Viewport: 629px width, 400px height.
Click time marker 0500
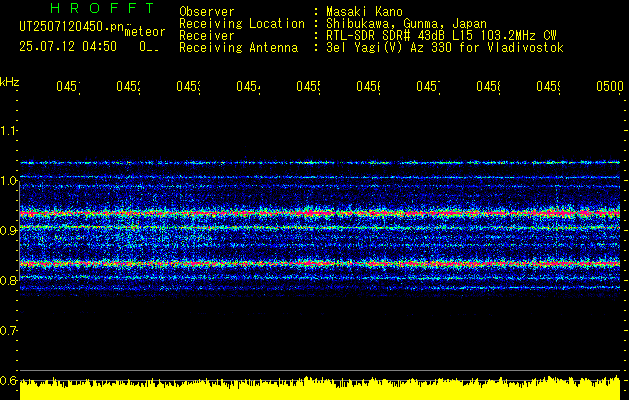click(x=610, y=87)
